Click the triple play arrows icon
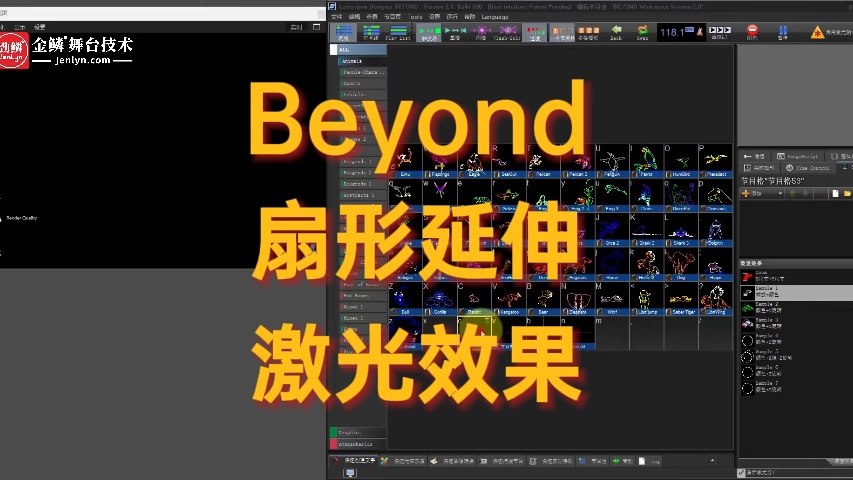The image size is (853, 480). point(720,32)
